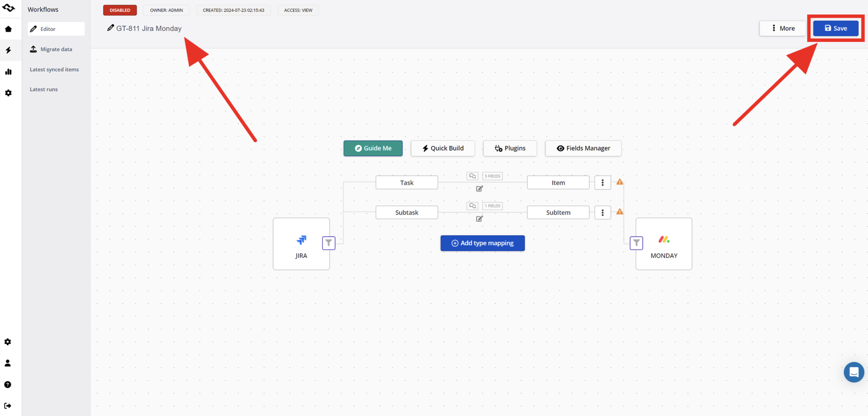Click the logout icon at sidebar bottom
Image resolution: width=868 pixels, height=416 pixels.
tap(8, 406)
